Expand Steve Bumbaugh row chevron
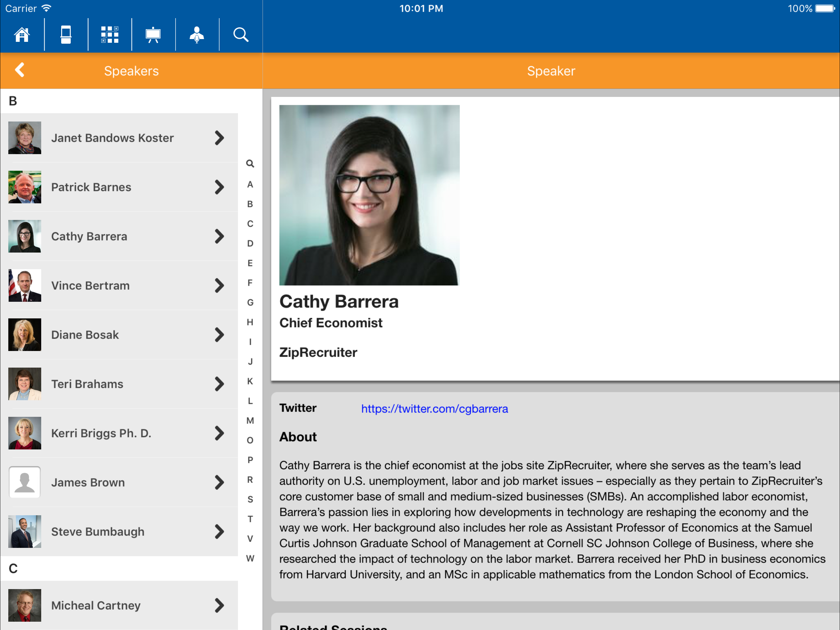 tap(219, 532)
